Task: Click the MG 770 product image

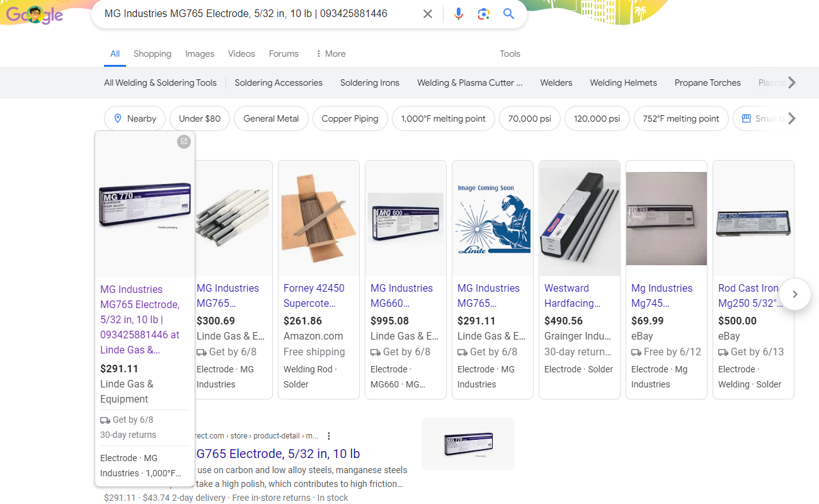Action: point(145,206)
